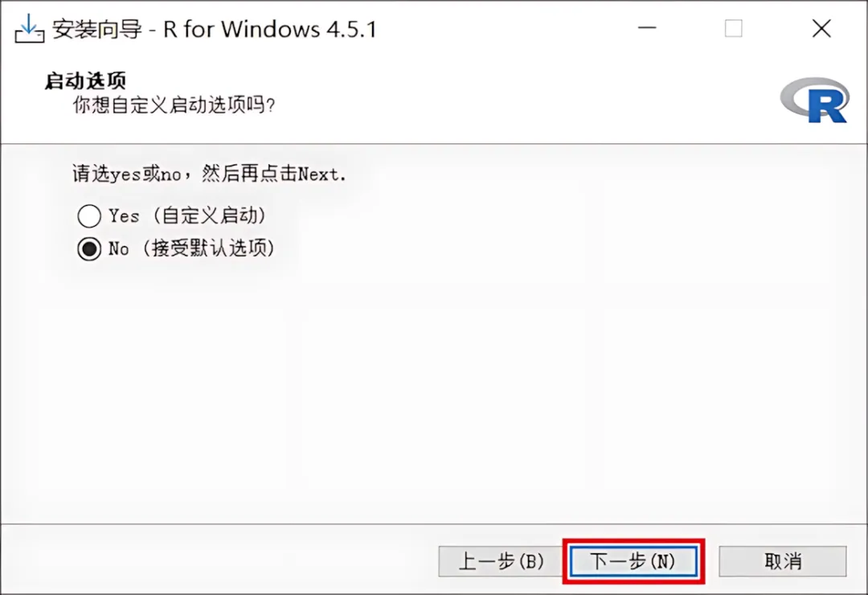Viewport: 868px width, 595px height.
Task: Continue with the 下一步(N) button
Action: [633, 561]
